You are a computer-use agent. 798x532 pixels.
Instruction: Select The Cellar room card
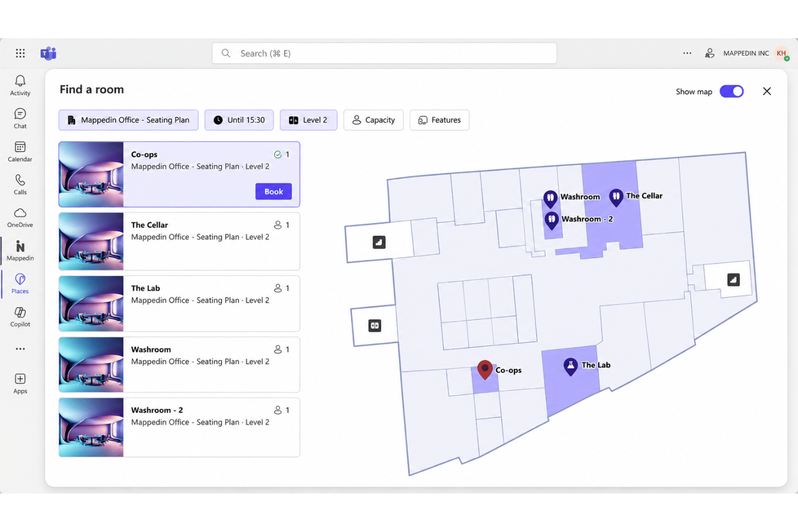coord(179,241)
